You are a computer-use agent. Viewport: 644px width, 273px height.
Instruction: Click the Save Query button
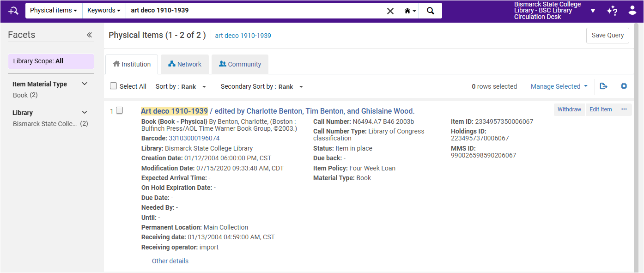pyautogui.click(x=608, y=35)
